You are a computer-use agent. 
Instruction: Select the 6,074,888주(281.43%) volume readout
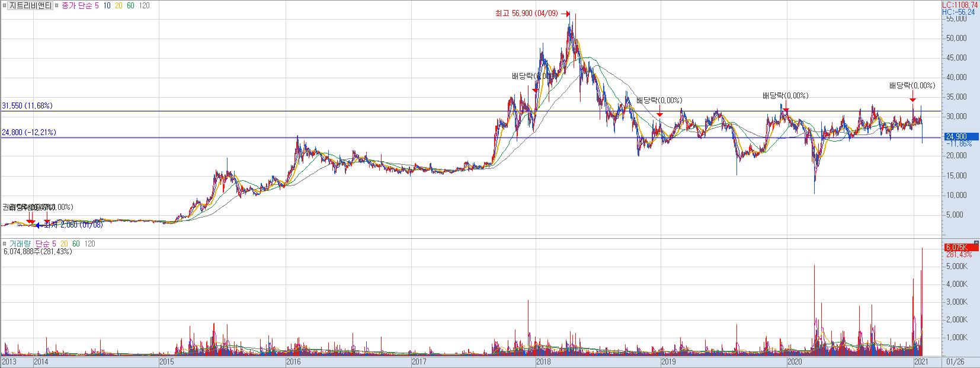(38, 252)
